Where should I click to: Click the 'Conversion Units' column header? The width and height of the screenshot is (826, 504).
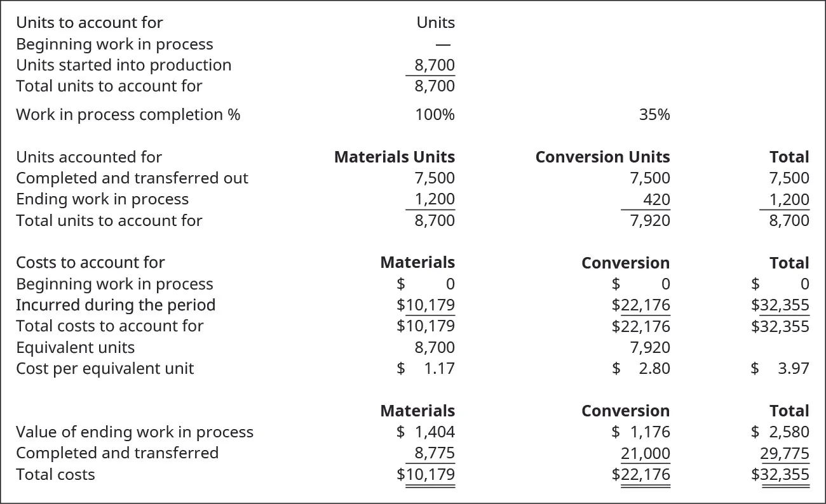point(602,157)
